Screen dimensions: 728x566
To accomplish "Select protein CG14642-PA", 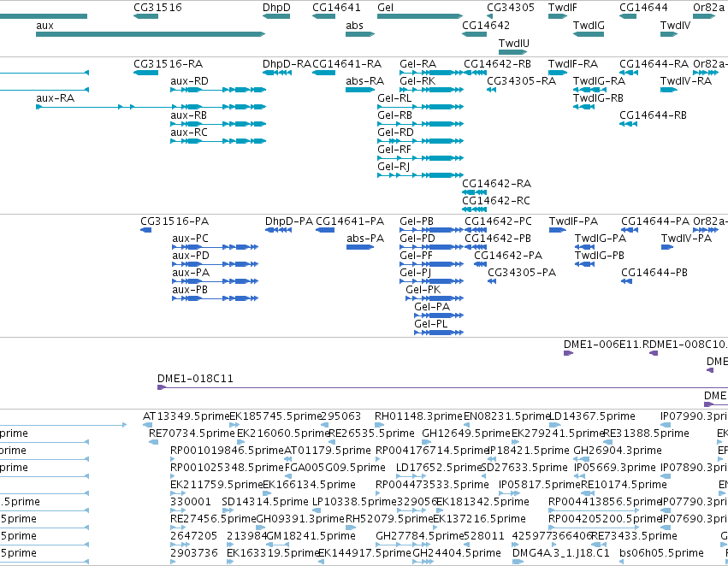I will [508, 256].
